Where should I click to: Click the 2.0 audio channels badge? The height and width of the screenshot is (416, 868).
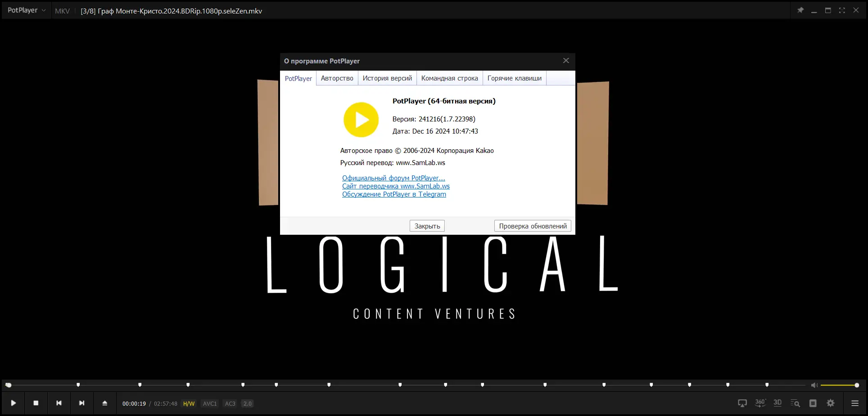coord(248,404)
